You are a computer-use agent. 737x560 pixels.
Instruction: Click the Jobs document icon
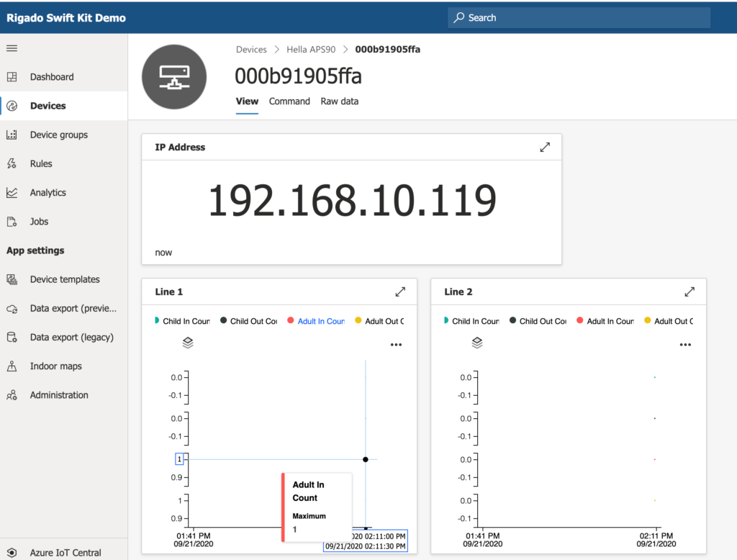coord(12,222)
